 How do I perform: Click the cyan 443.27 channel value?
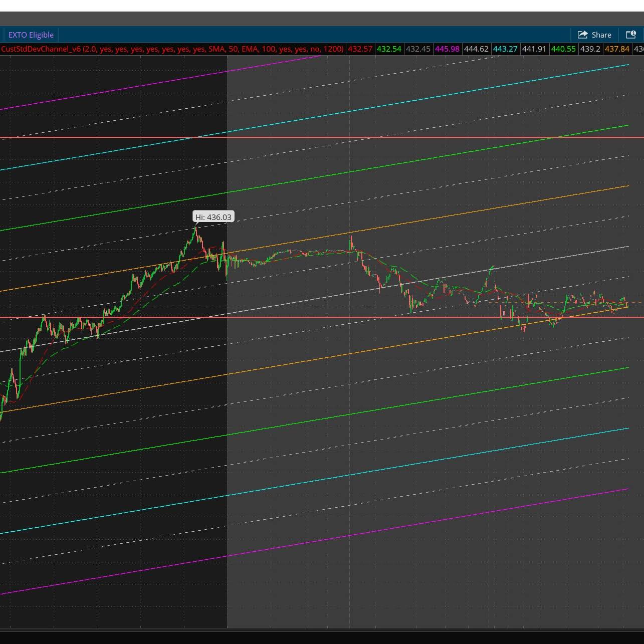click(x=505, y=49)
